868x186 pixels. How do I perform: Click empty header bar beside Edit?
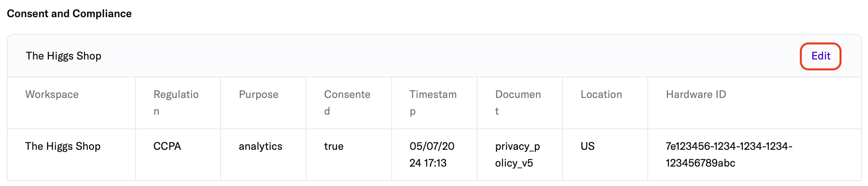pyautogui.click(x=450, y=56)
